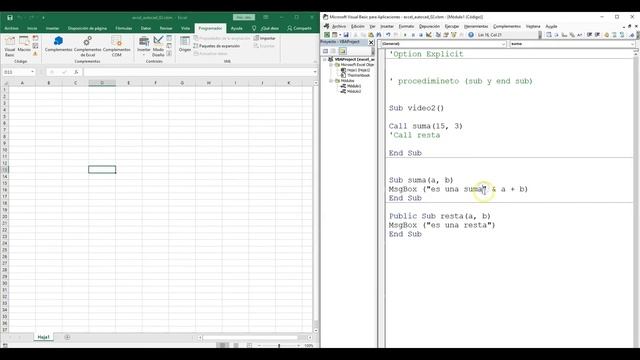
Task: Click Record Macro icon in Código group
Action: pyautogui.click(x=36, y=38)
